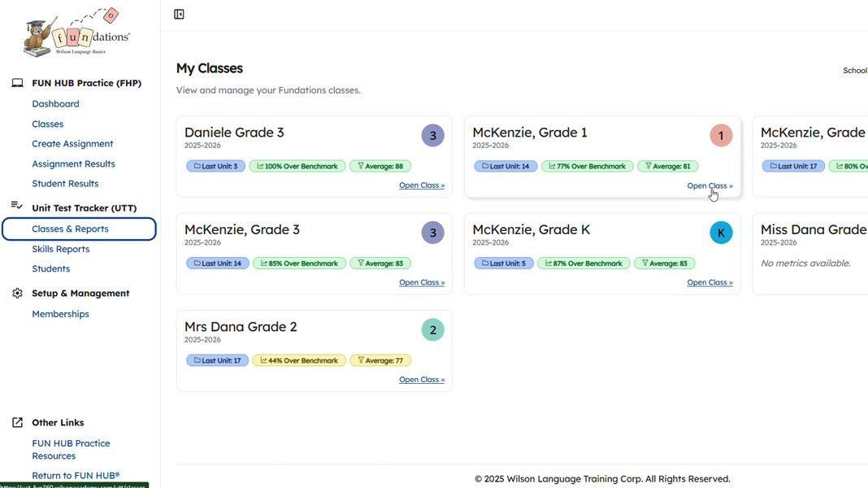This screenshot has height=488, width=868.
Task: Go to Create Assignment in sidebar
Action: (72, 144)
